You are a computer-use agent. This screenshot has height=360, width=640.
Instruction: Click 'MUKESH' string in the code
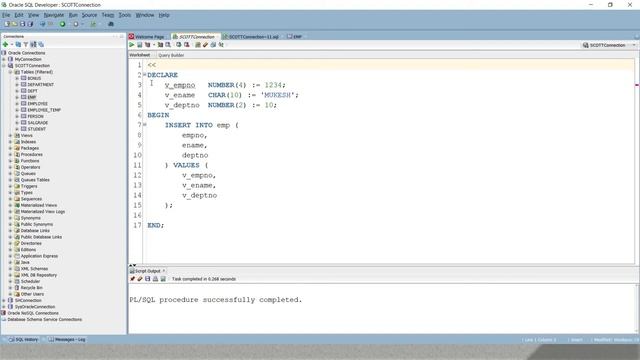(x=278, y=95)
